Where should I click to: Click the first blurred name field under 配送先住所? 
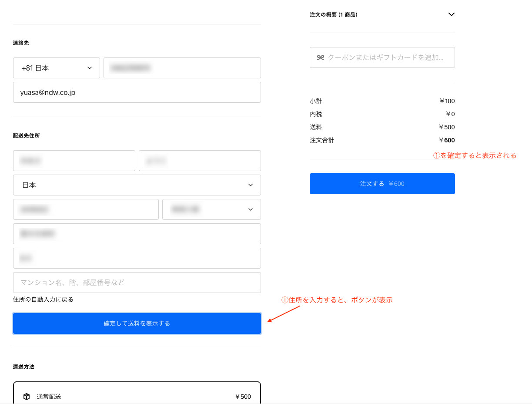pyautogui.click(x=74, y=161)
